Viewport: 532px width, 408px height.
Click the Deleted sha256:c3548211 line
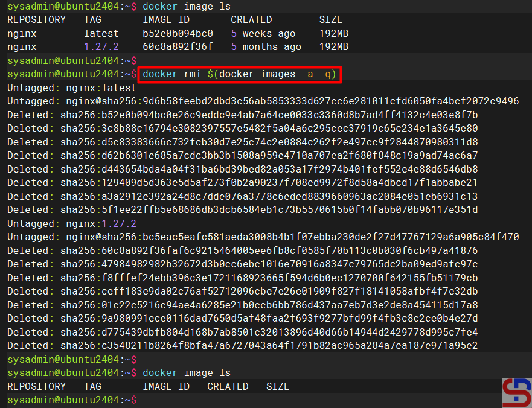point(242,345)
